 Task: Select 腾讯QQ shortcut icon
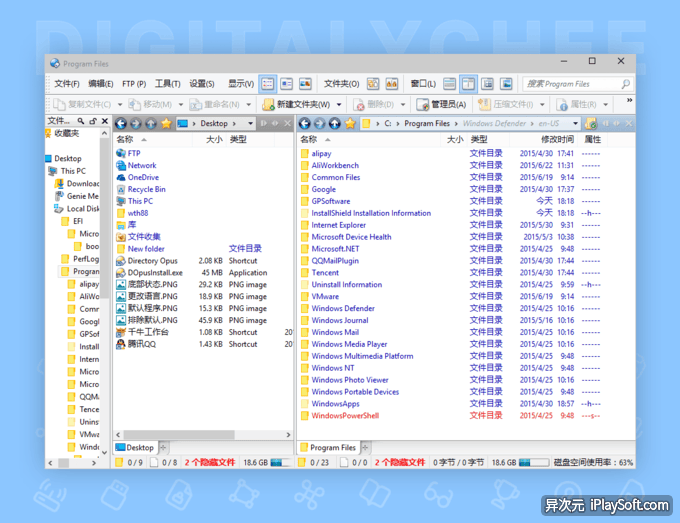[121, 344]
